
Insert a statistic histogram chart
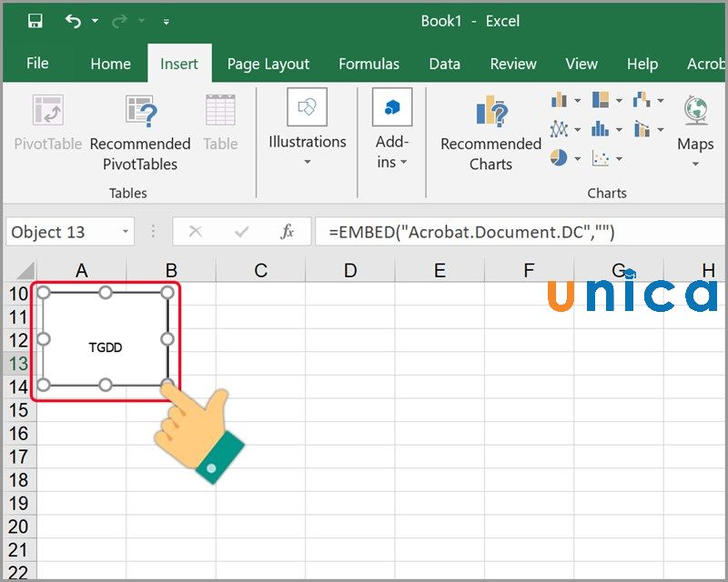pyautogui.click(x=601, y=129)
